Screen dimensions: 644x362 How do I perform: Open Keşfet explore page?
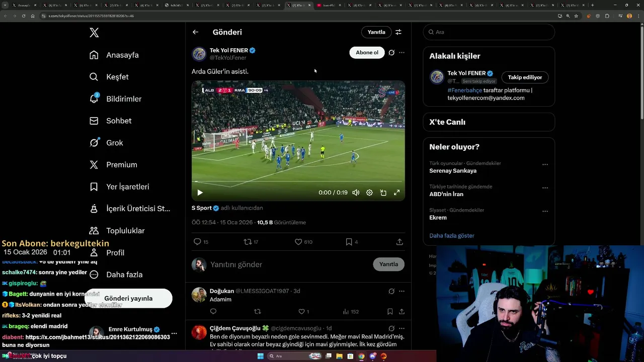tap(109, 77)
